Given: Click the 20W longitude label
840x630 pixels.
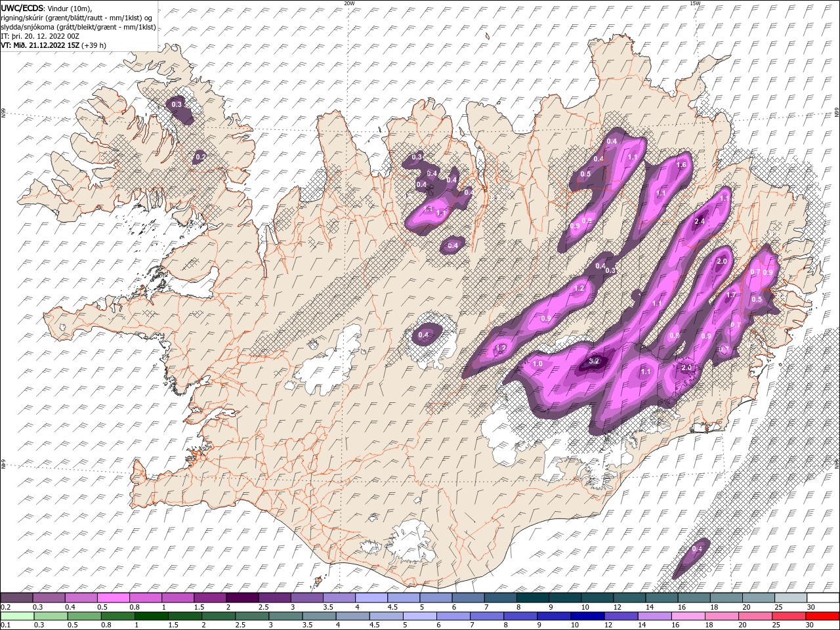Looking at the screenshot, I should [350, 3].
